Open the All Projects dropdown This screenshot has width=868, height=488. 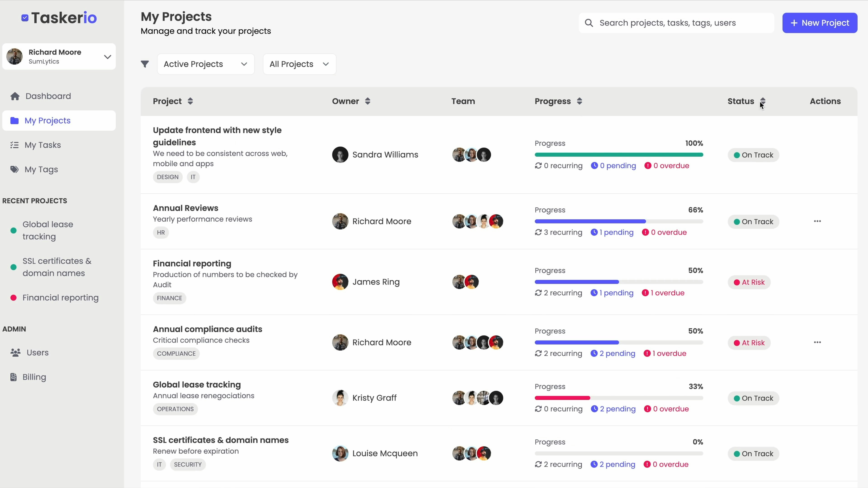(x=299, y=64)
